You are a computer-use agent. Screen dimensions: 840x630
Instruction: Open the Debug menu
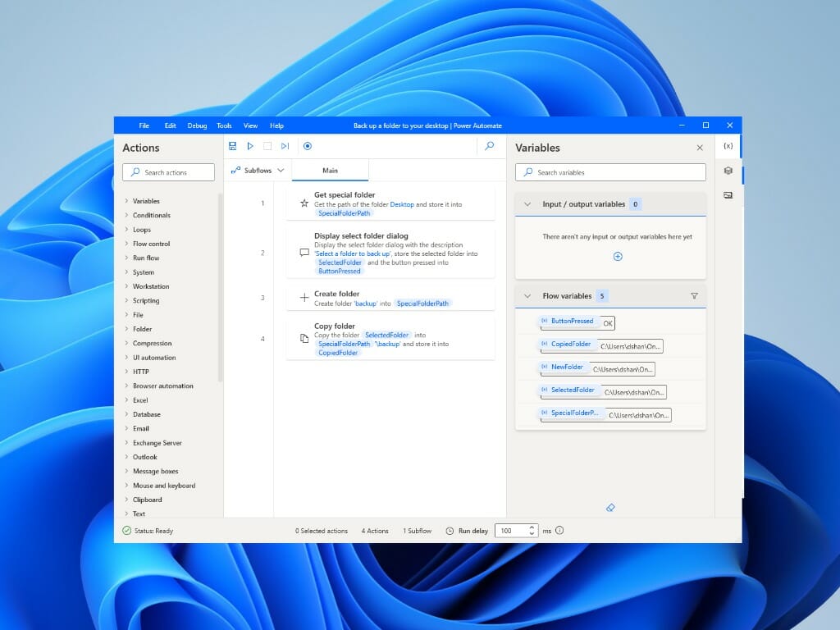197,126
